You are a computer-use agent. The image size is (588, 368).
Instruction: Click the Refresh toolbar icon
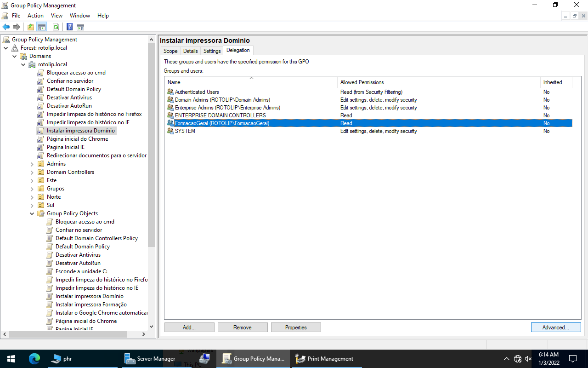[56, 27]
